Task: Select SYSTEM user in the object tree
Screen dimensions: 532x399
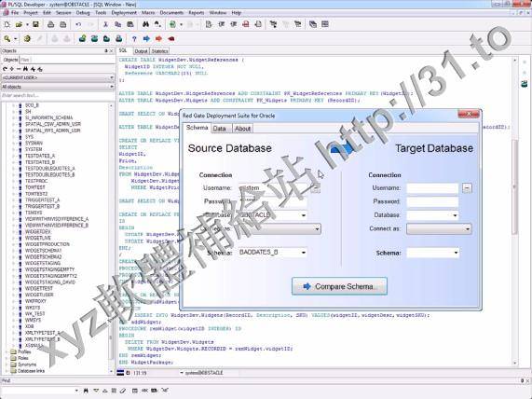Action: [34, 149]
